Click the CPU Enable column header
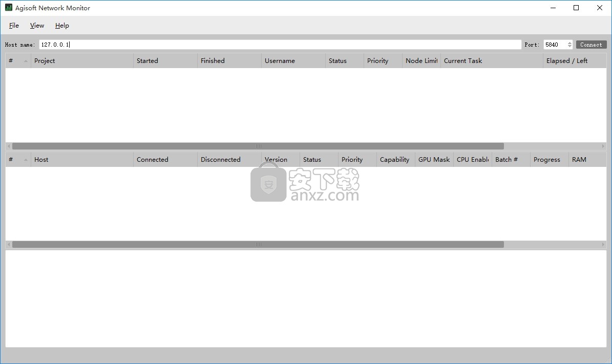The height and width of the screenshot is (364, 612). point(473,160)
